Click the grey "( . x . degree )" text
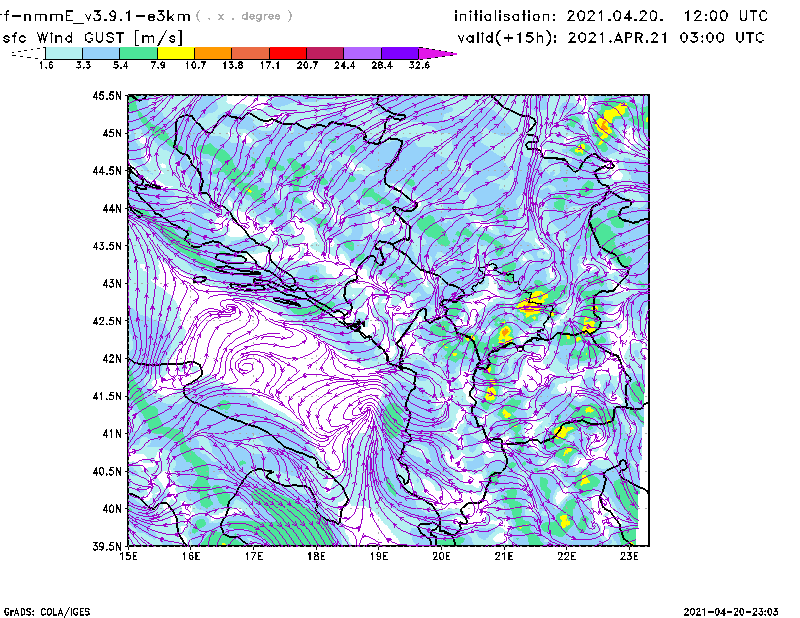This screenshot has height=618, width=800. [244, 16]
